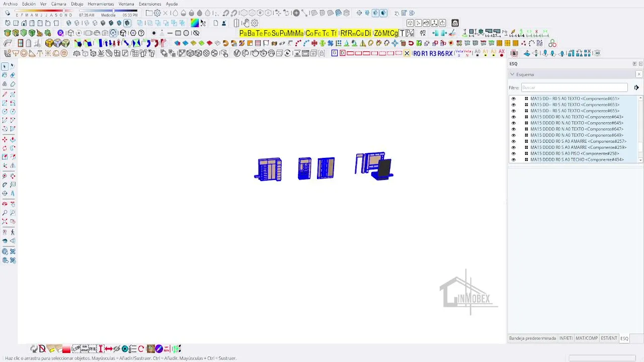Switch to the EST/ENT tray tab
644x362 pixels.
(609, 338)
